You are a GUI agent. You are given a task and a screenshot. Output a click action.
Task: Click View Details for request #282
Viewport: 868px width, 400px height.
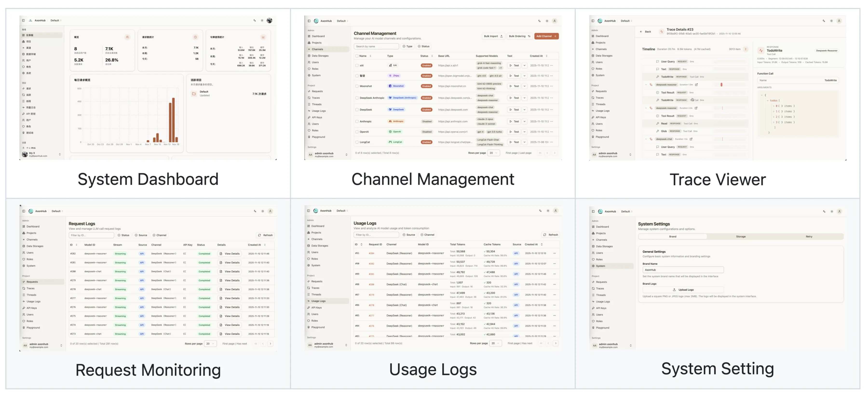[230, 254]
